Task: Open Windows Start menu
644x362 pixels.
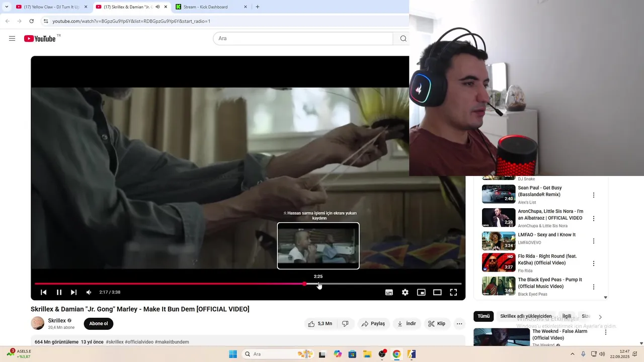Action: [233, 354]
